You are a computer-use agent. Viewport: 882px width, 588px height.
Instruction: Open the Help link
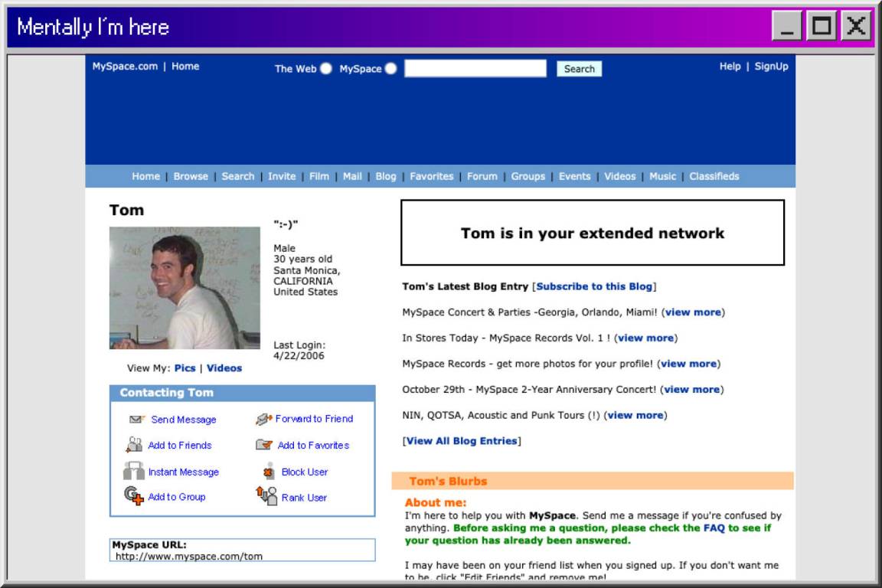(x=730, y=66)
